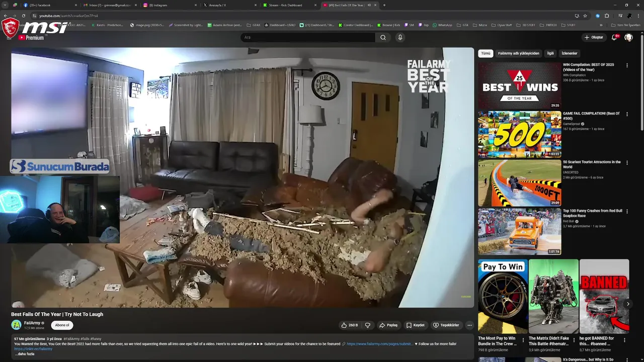The height and width of the screenshot is (362, 644).
Task: Open the Creator Dashboard bookmark
Action: pyautogui.click(x=356, y=25)
